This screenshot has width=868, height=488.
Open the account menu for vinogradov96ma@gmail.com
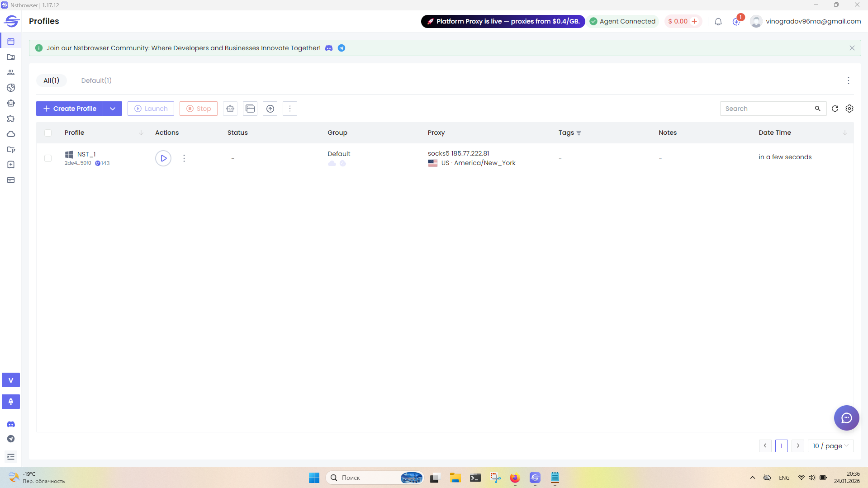tap(806, 21)
